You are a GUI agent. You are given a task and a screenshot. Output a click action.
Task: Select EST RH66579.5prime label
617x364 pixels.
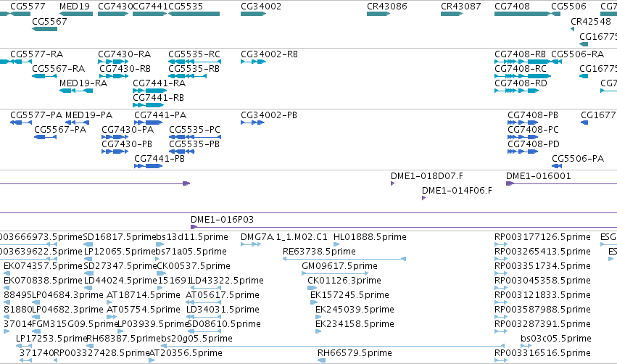tap(355, 353)
